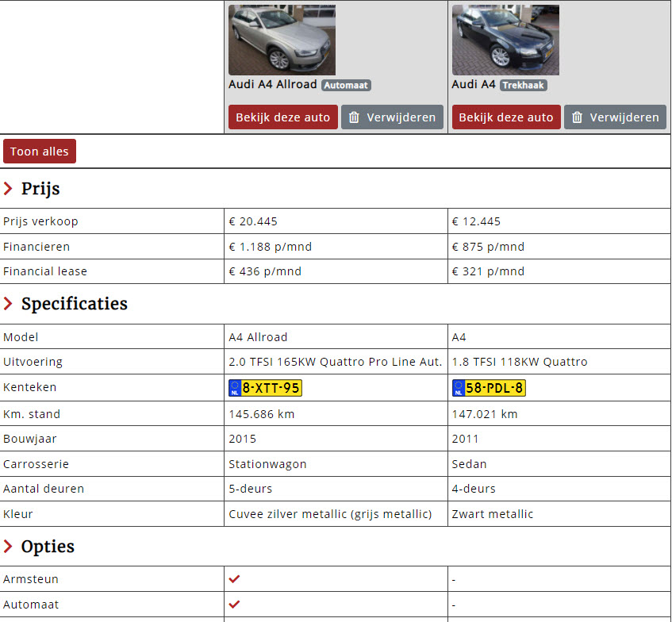The width and height of the screenshot is (672, 622).
Task: Select 'Sedan' body type
Action: [469, 464]
